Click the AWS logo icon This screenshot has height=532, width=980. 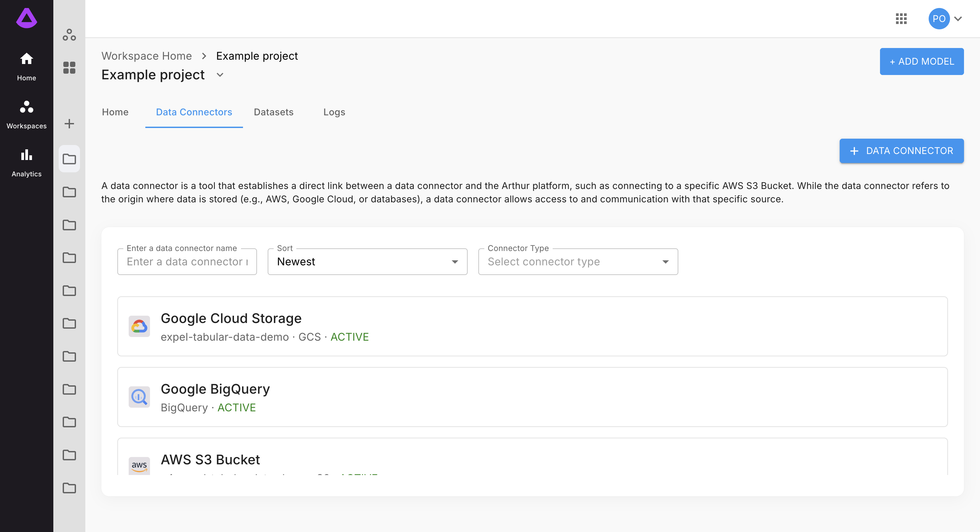pyautogui.click(x=139, y=465)
